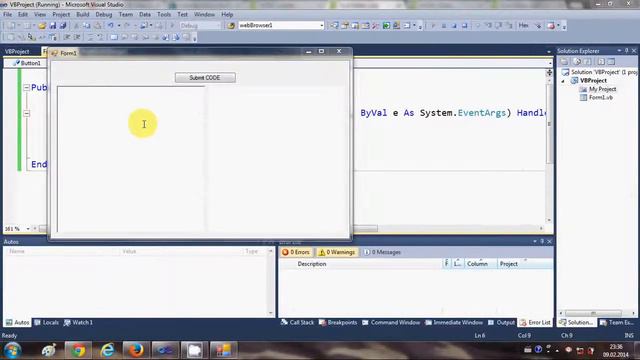Click the Save All icon in toolbar
640x360 pixels.
click(63, 25)
